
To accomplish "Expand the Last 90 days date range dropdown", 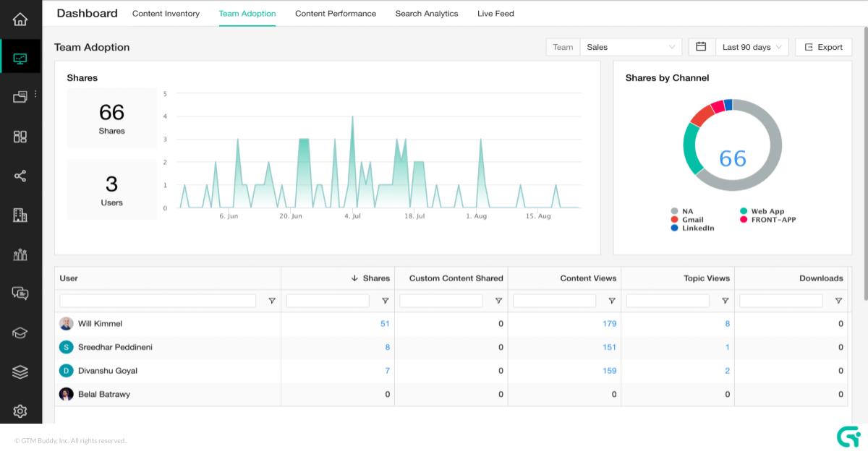I will (750, 46).
